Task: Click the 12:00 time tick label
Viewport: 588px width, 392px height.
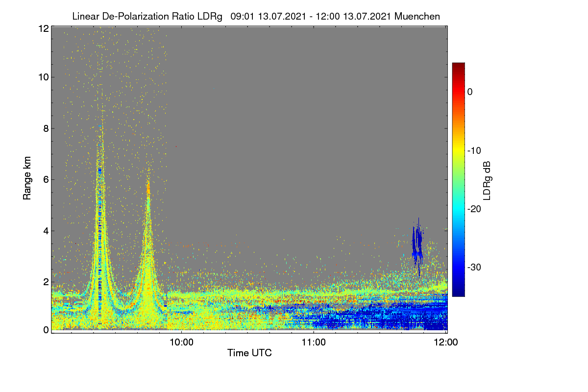Action: [x=446, y=343]
